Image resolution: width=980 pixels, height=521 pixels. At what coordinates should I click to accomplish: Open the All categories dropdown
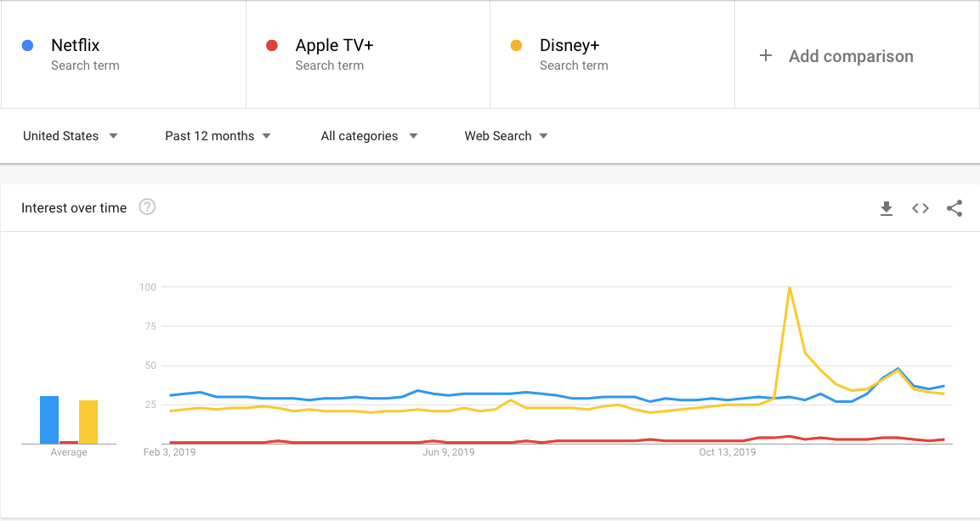[x=370, y=136]
